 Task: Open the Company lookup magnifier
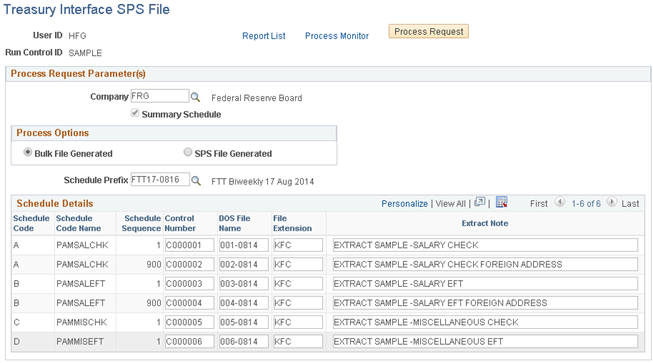point(195,97)
